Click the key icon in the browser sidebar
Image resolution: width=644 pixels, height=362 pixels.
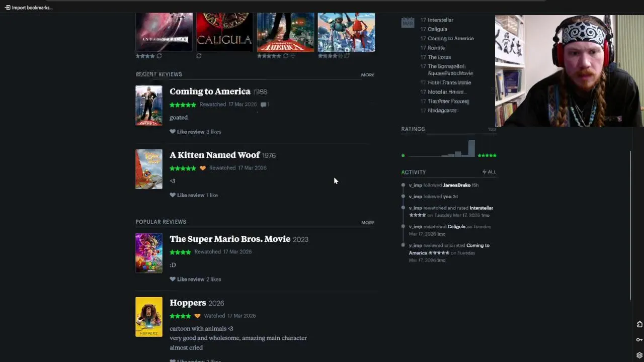(x=639, y=340)
